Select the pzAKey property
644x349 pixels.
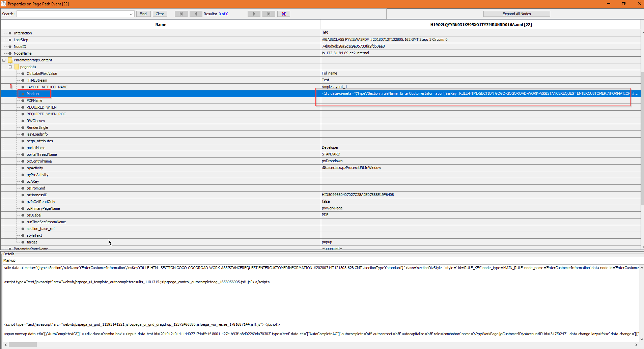33,181
